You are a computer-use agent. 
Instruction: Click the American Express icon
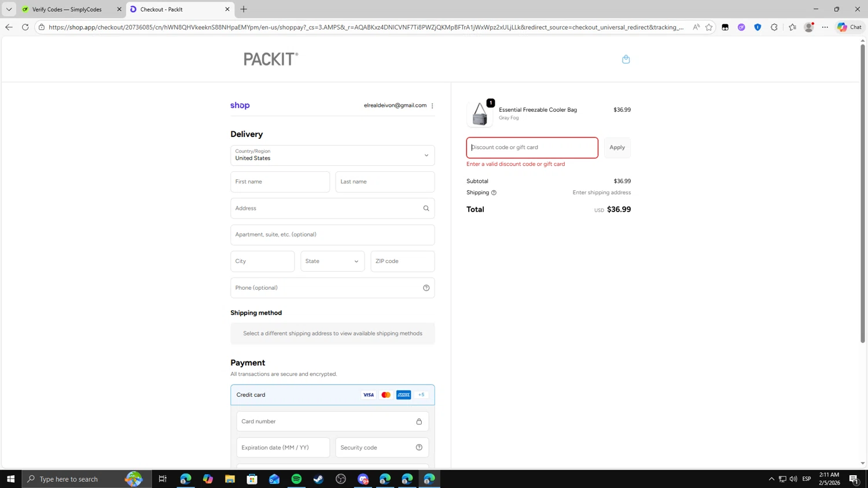point(404,395)
